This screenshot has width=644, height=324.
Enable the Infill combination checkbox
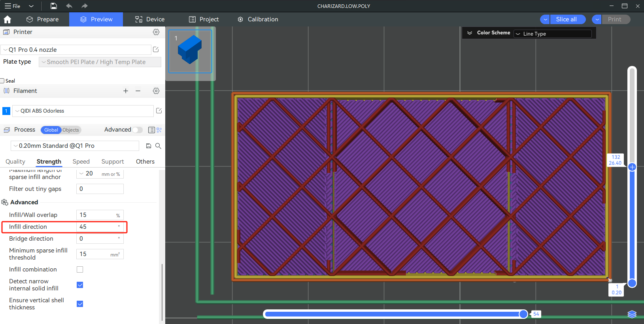point(80,269)
